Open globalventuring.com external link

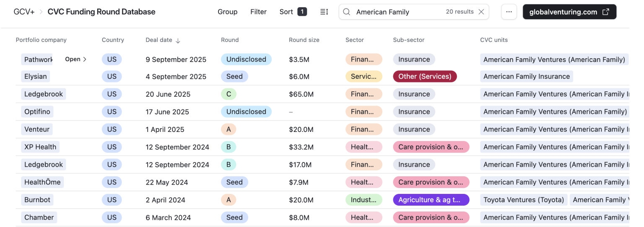pos(569,12)
